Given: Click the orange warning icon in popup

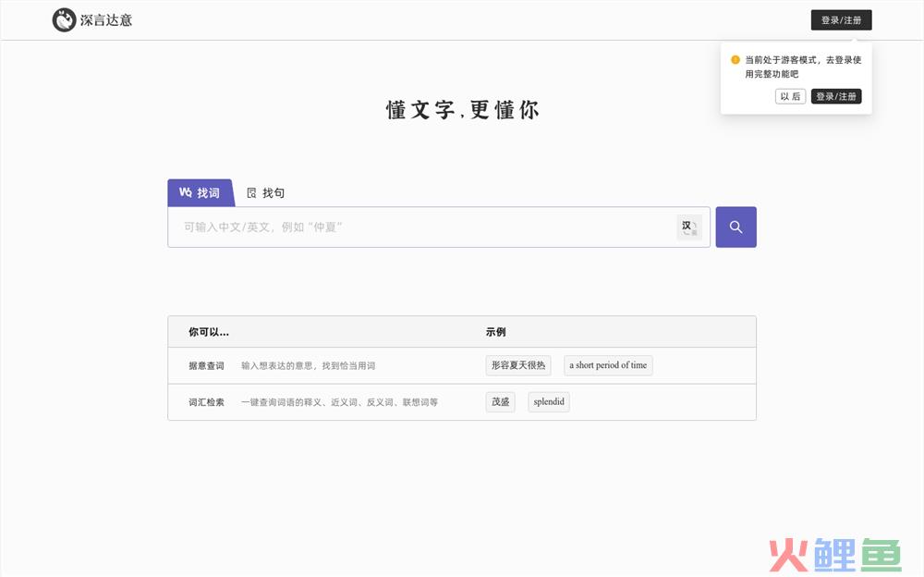Looking at the screenshot, I should point(736,60).
